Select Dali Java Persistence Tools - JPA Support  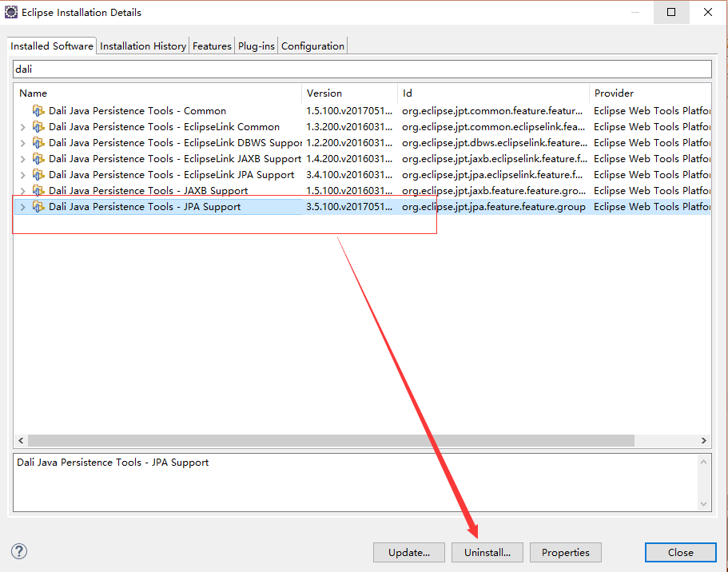pos(145,207)
